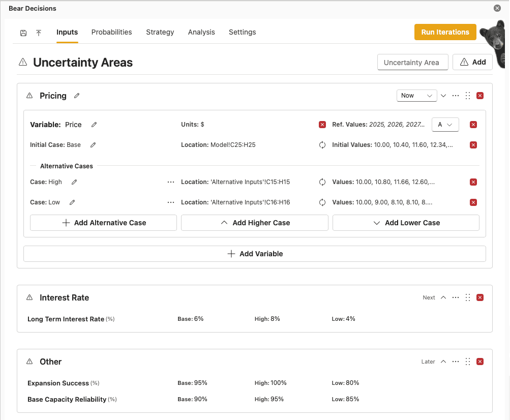Open the Now timing dropdown
510x420 pixels.
tap(416, 96)
